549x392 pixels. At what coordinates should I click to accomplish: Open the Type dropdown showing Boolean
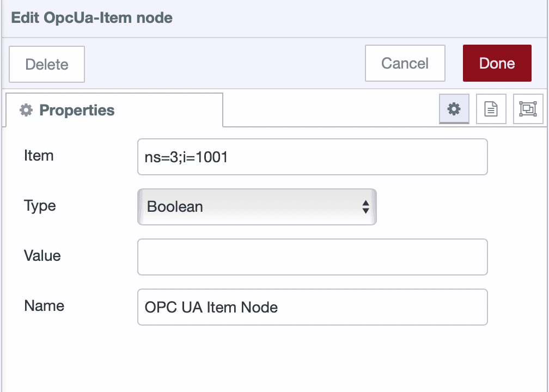256,207
